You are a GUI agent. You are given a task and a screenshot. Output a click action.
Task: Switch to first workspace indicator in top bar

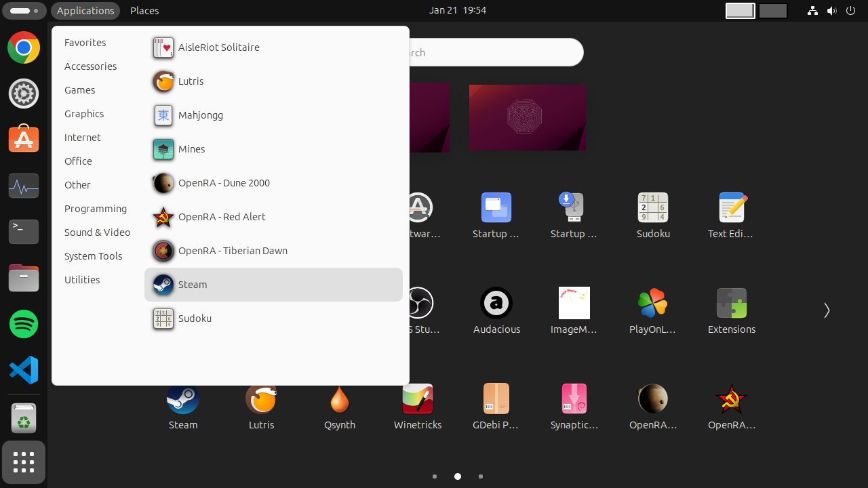(x=741, y=11)
